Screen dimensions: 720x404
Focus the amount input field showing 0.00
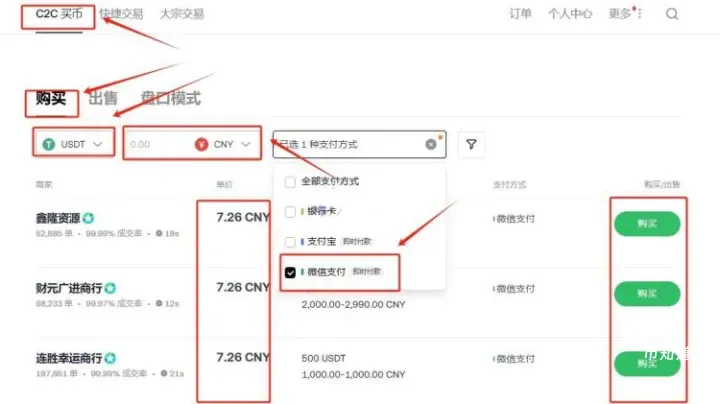[x=155, y=144]
